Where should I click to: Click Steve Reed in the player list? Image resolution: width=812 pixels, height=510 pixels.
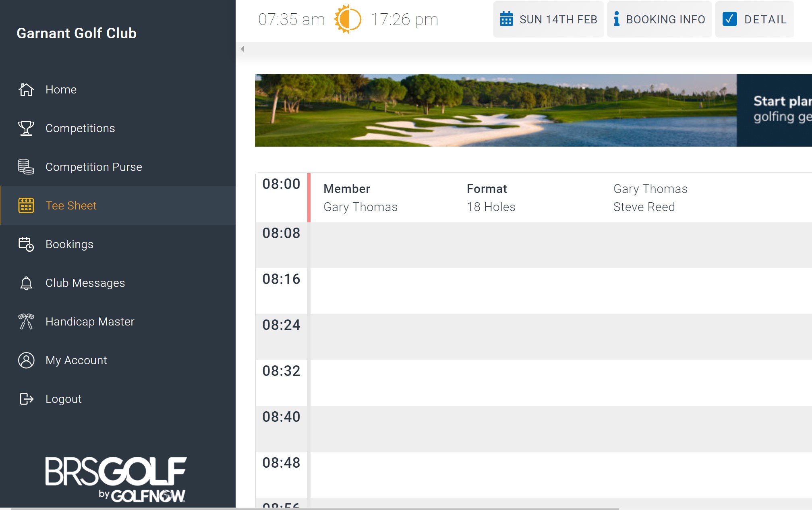click(644, 207)
